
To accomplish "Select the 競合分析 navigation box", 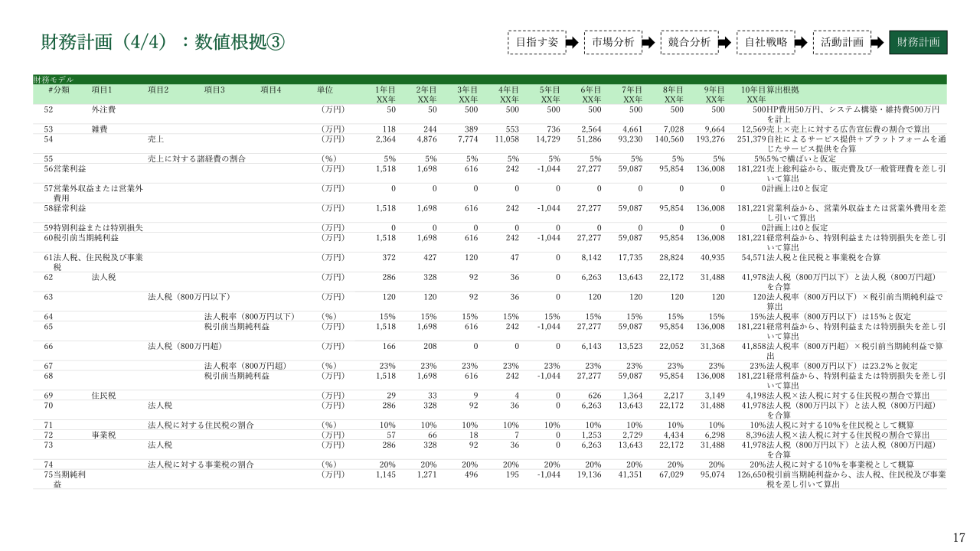I will 689,42.
